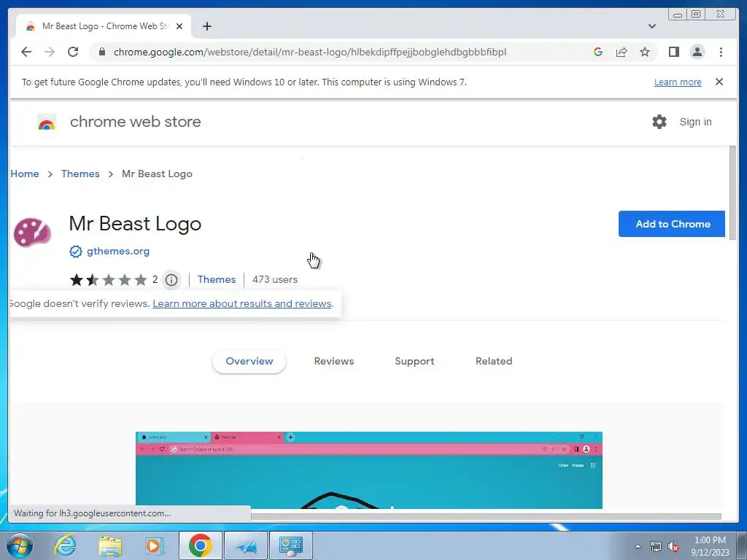
Task: Open Chrome Web Store settings gear
Action: tap(659, 122)
